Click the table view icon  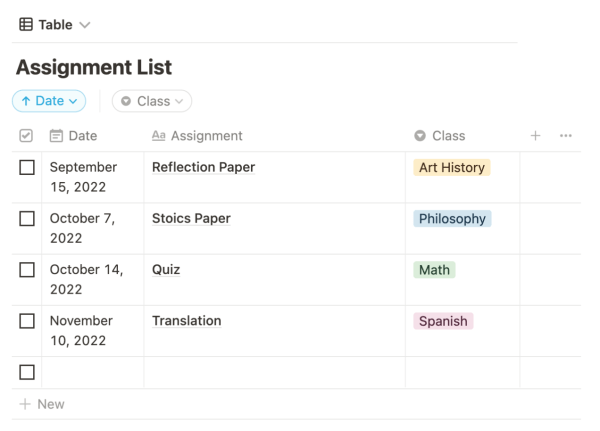(26, 24)
